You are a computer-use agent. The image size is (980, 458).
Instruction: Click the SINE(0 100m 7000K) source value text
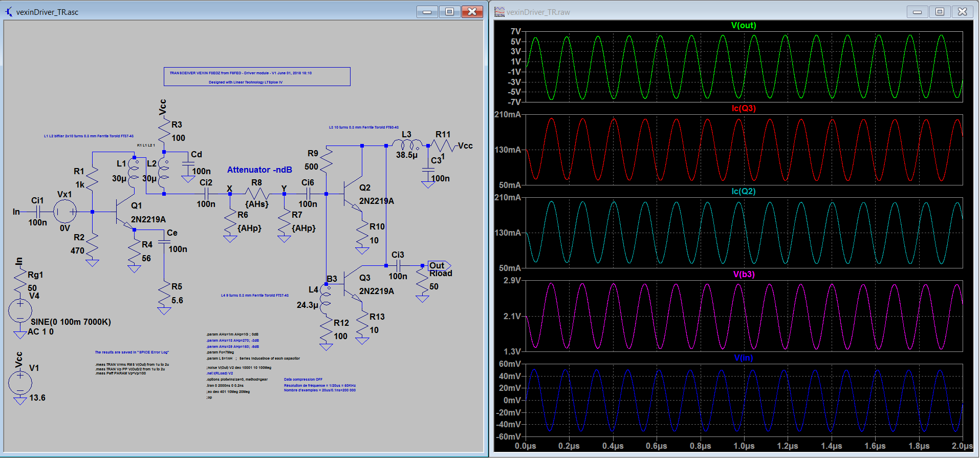[71, 322]
